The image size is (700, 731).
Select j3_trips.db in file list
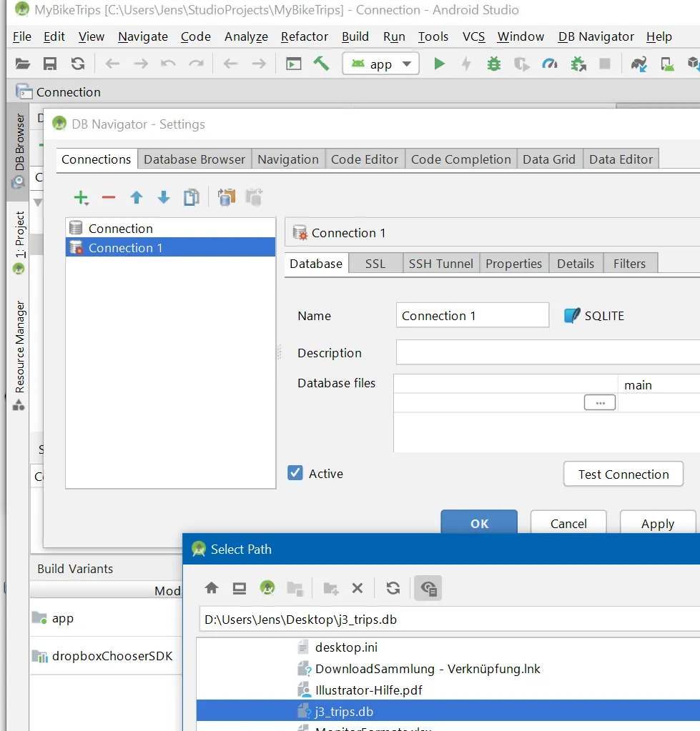tap(448, 712)
